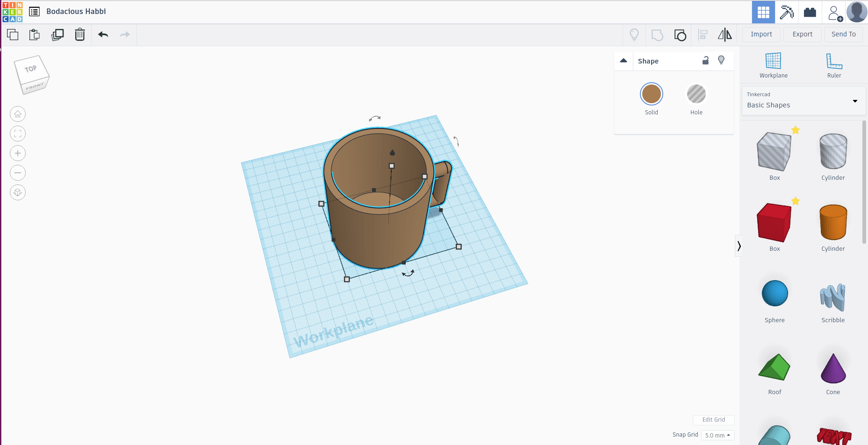
Task: Fit all in view icon
Action: [18, 134]
